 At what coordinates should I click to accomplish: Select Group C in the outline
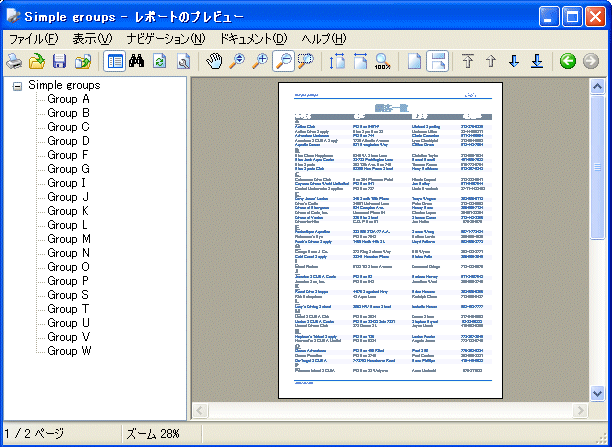click(68, 127)
